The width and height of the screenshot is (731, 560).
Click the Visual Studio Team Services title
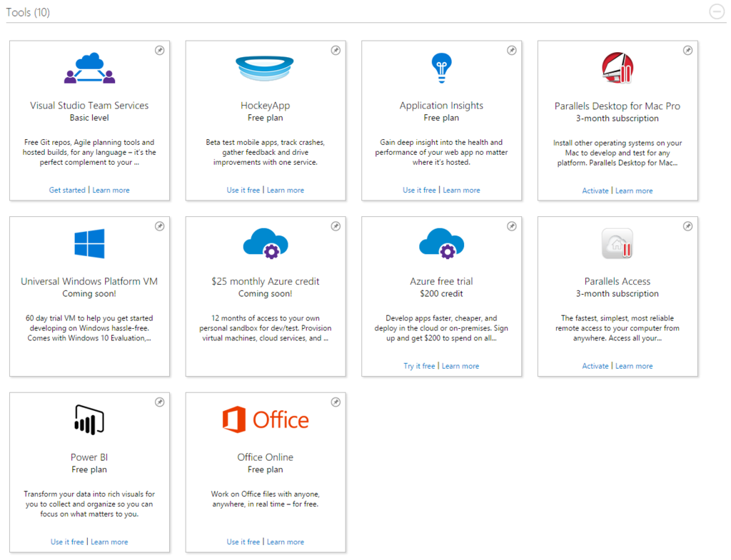tap(89, 106)
